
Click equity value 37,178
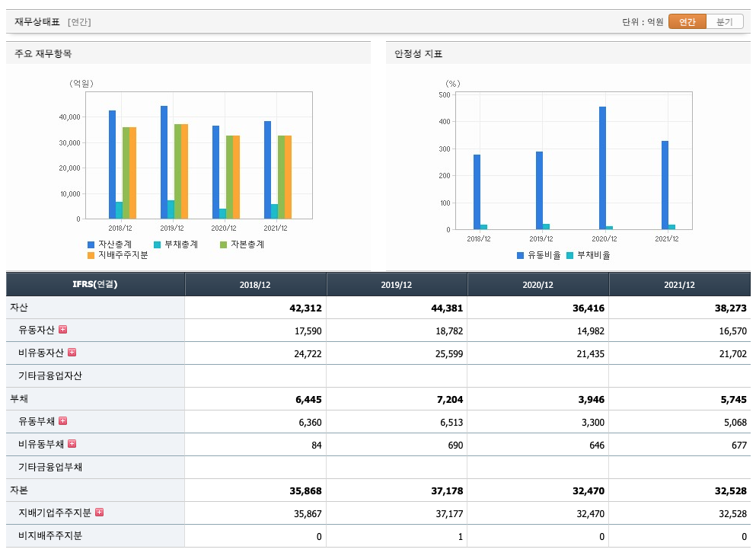[447, 491]
